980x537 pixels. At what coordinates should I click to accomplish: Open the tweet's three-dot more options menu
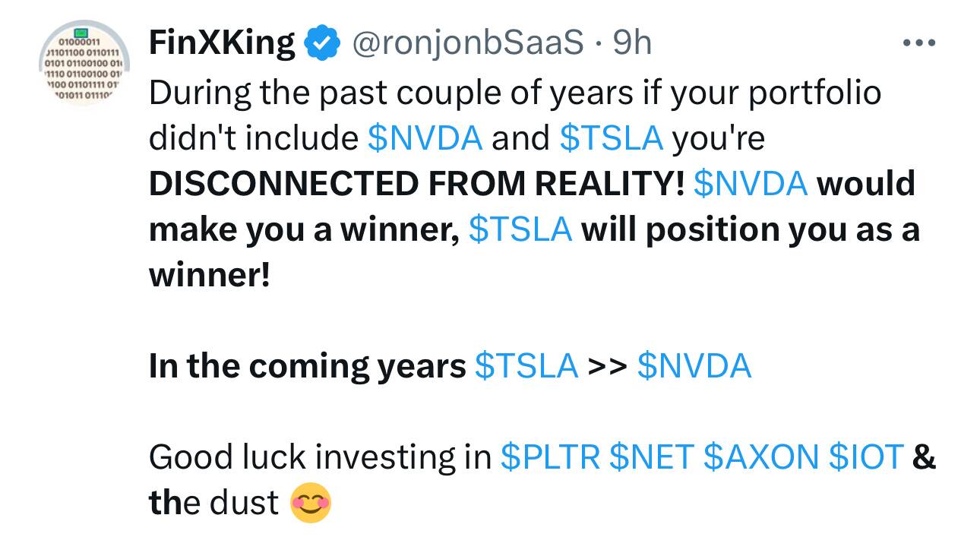point(918,43)
